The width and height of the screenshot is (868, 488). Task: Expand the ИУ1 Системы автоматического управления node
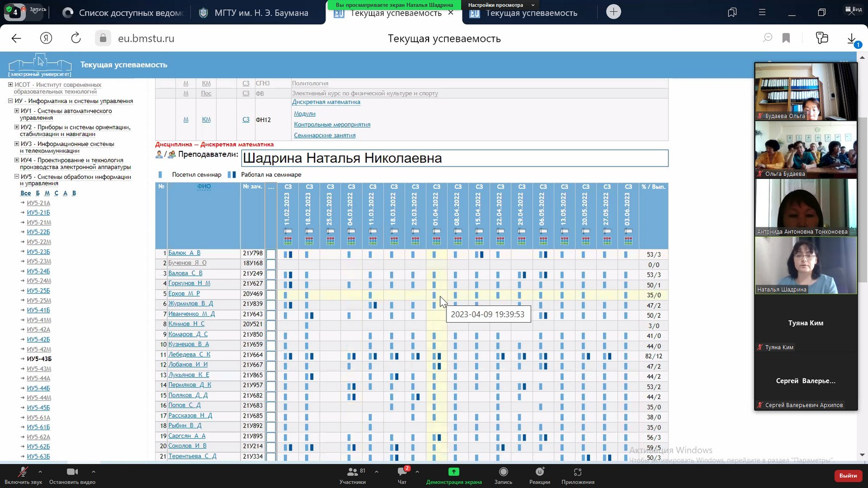pos(17,111)
